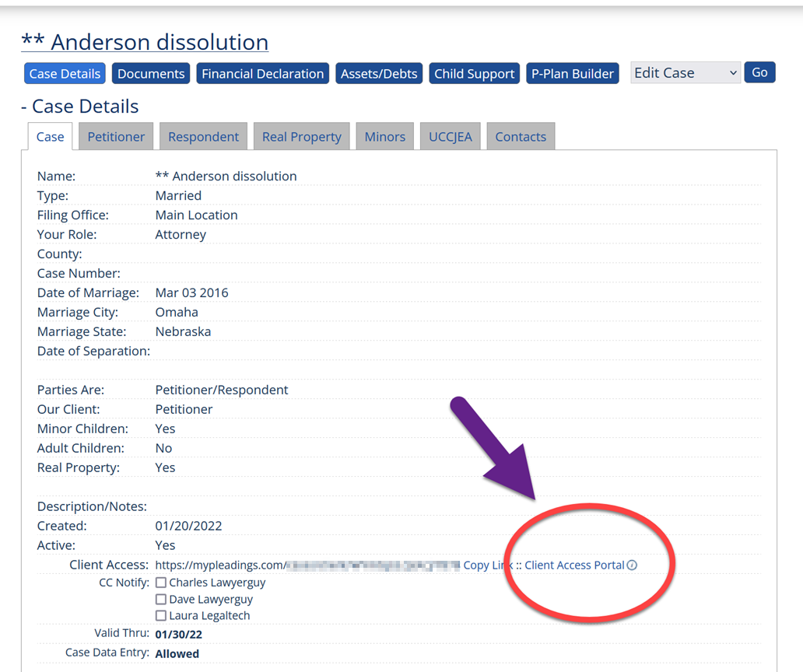Screen dimensions: 803x672
Task: Check Laura Legaltech's notify checkbox
Action: coord(160,615)
